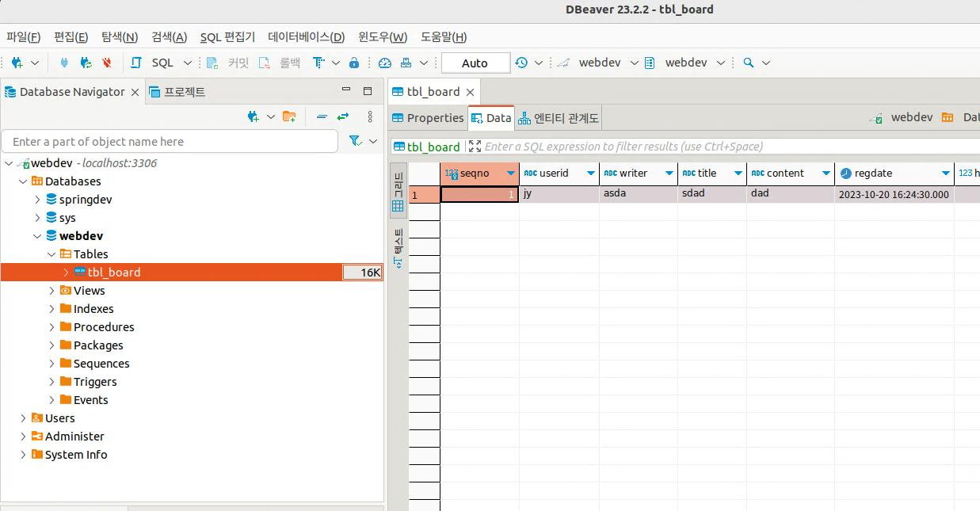Click the Auto commit mode field
Viewport: 980px width, 511px height.
(x=475, y=63)
